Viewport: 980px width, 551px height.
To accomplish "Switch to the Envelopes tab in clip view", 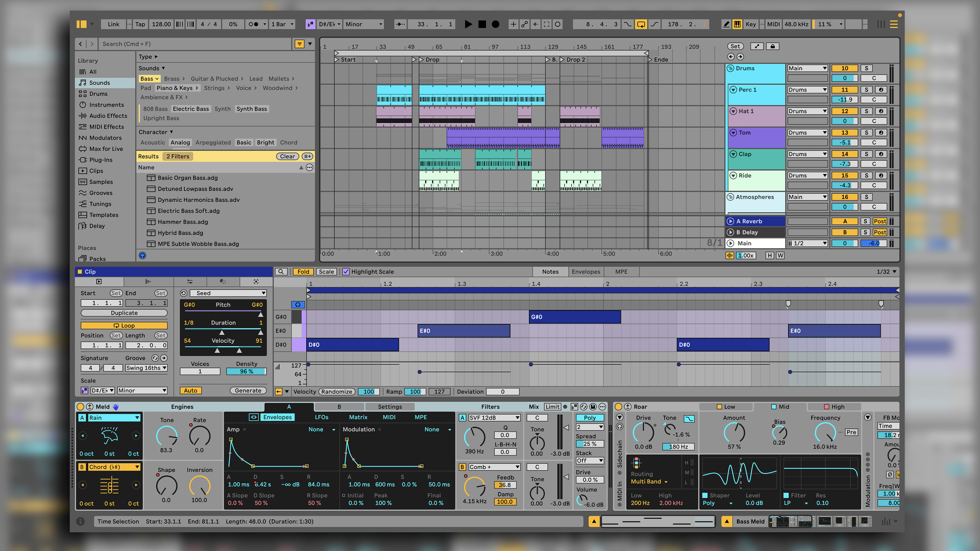I will pyautogui.click(x=586, y=271).
